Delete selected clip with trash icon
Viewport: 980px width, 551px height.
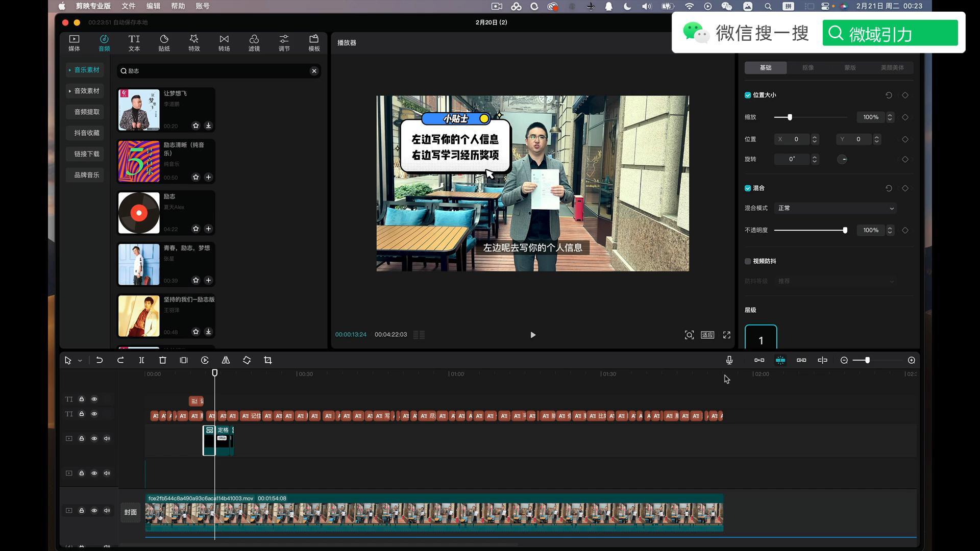[163, 360]
